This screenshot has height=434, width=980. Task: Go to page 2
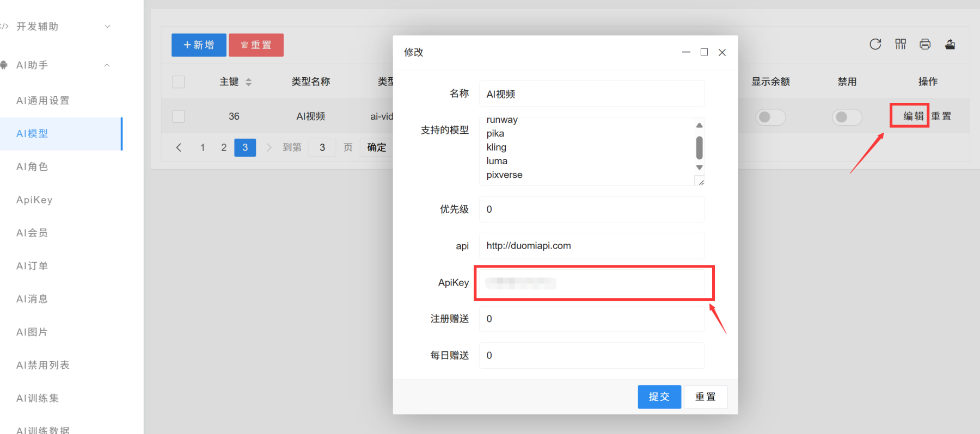click(224, 147)
